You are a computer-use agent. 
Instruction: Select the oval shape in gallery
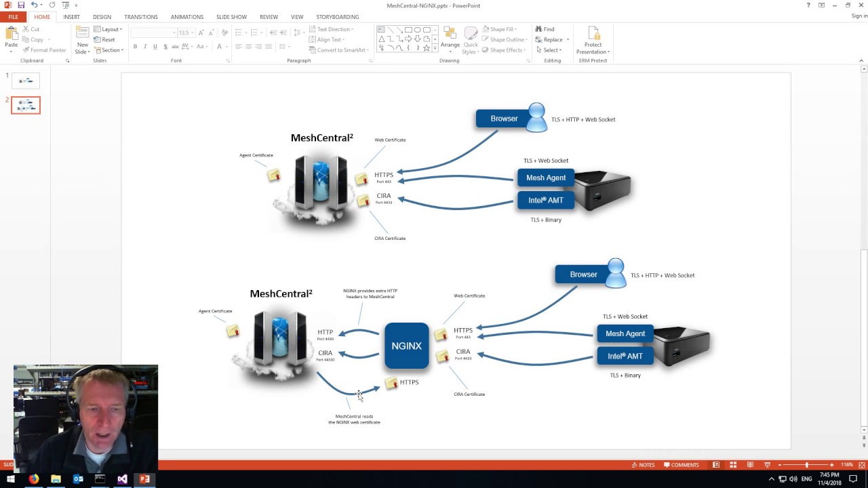coord(417,30)
